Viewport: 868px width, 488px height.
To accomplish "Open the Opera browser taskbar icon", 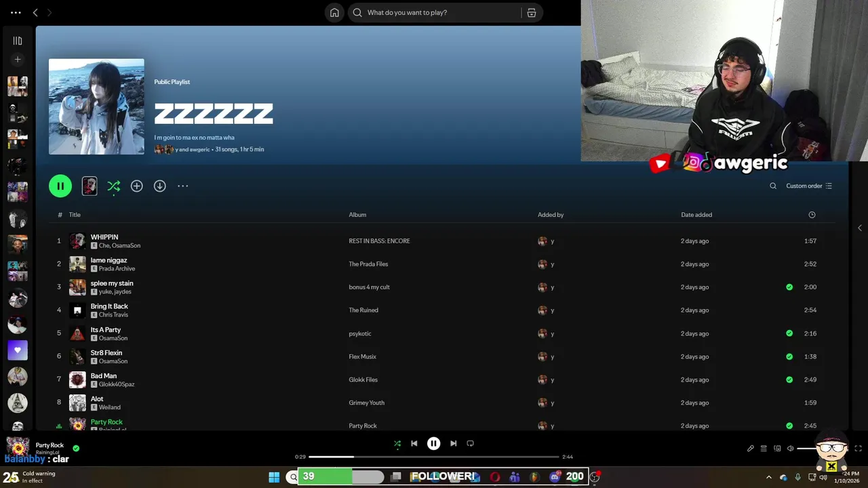I will click(x=495, y=476).
